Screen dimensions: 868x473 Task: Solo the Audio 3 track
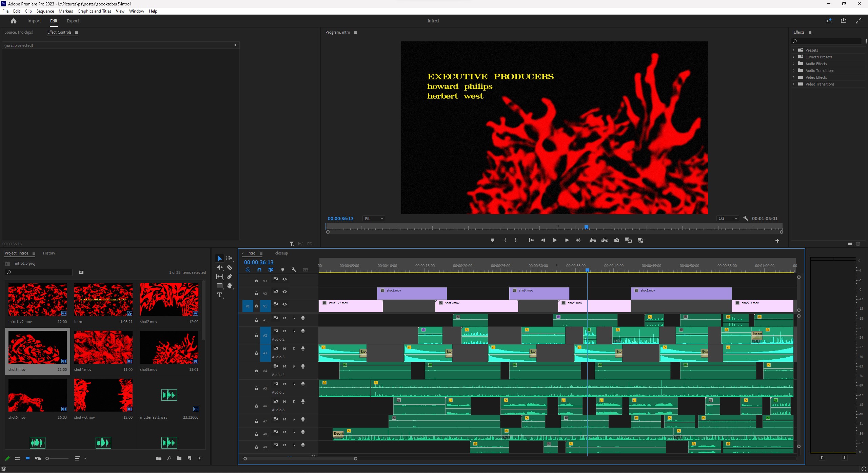click(x=294, y=348)
